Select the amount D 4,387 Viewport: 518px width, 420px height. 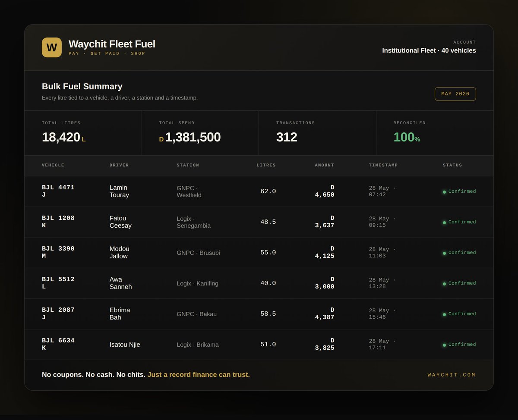(325, 313)
